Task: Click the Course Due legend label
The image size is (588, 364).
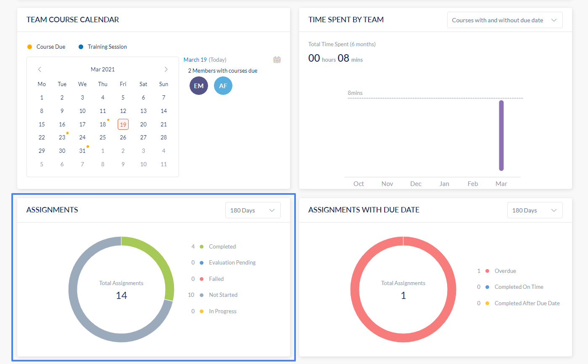Action: coord(51,47)
